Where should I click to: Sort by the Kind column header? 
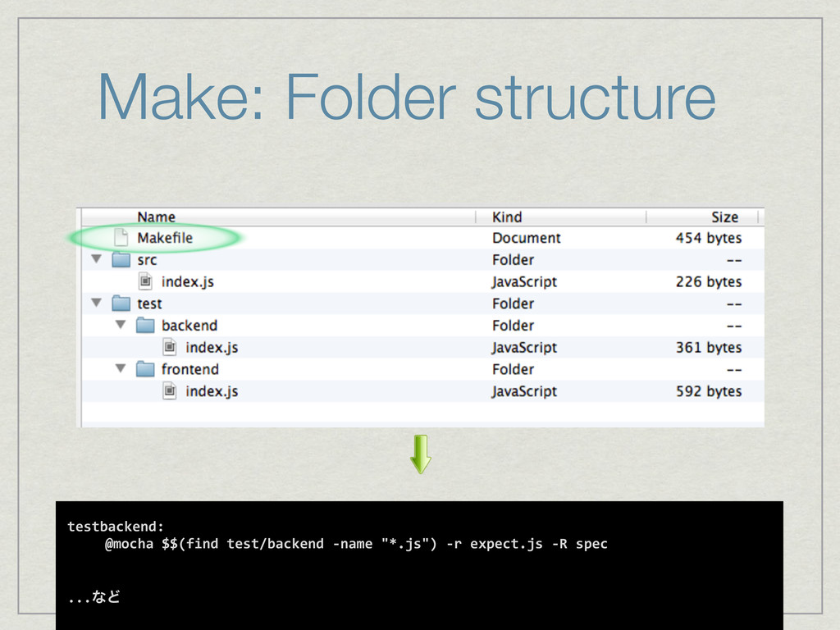point(507,217)
